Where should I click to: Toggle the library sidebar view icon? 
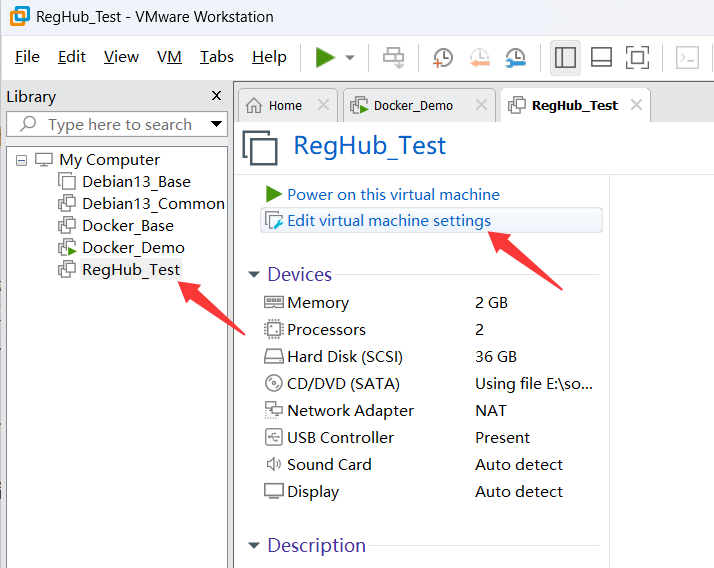click(565, 58)
